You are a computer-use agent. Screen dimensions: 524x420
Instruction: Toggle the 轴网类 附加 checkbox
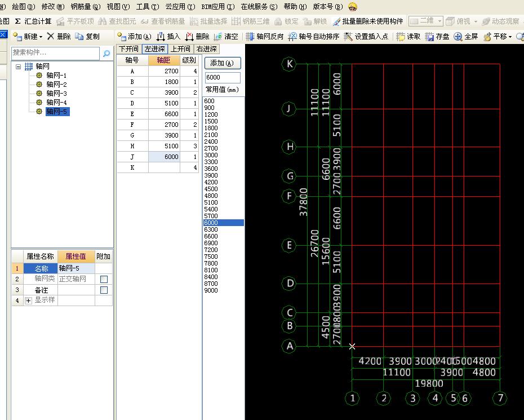104,279
